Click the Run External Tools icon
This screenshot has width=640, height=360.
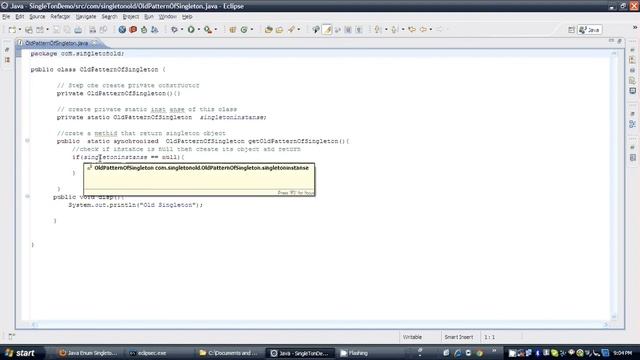[x=208, y=30]
